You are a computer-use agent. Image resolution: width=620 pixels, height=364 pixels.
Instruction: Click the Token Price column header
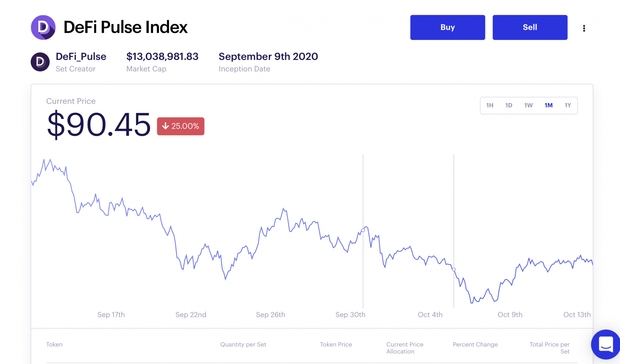pos(336,344)
